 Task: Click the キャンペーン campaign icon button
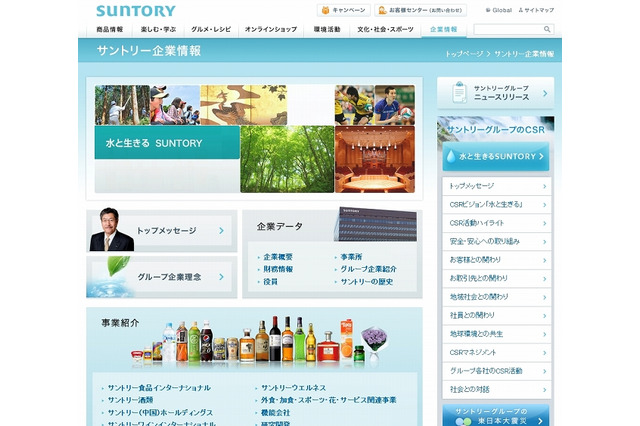[326, 10]
